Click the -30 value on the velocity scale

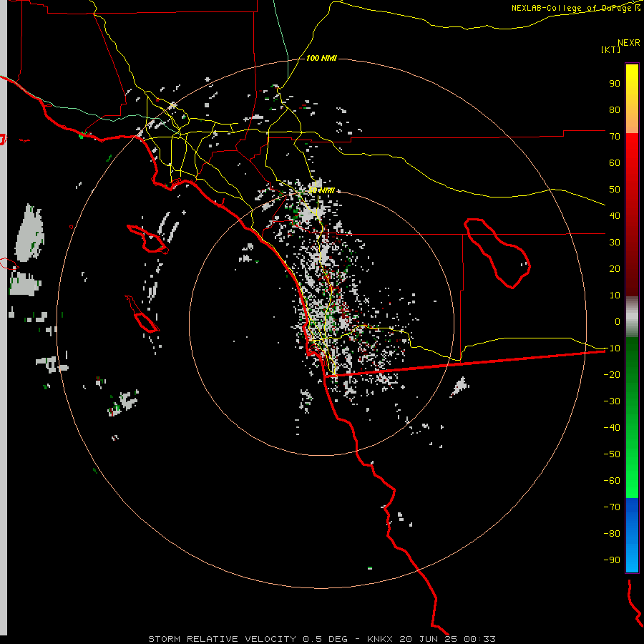612,401
